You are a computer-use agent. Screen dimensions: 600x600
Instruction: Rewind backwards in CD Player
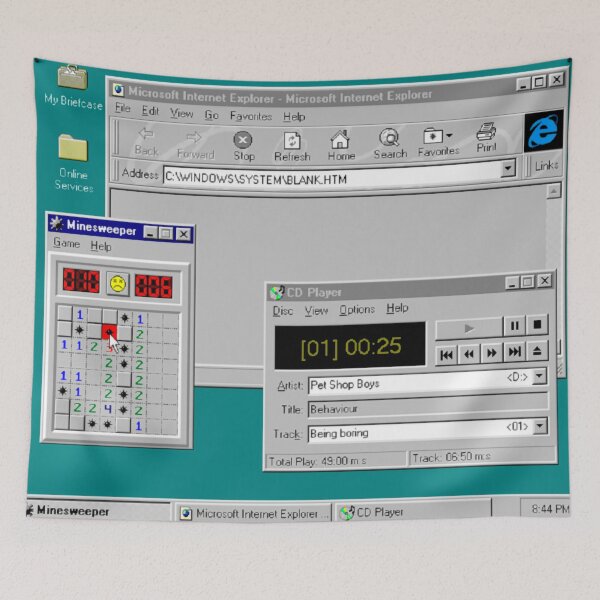[x=469, y=354]
